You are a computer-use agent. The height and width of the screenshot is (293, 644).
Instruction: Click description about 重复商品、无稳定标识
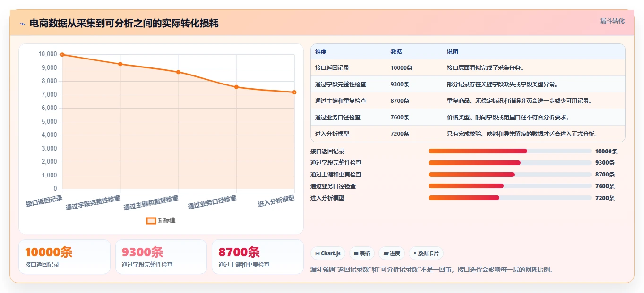[x=519, y=101]
